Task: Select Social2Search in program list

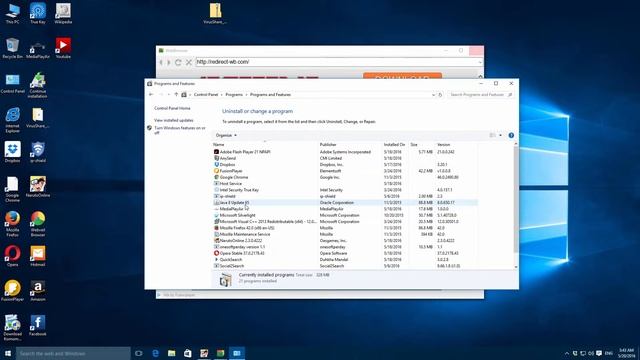Action: point(344,266)
